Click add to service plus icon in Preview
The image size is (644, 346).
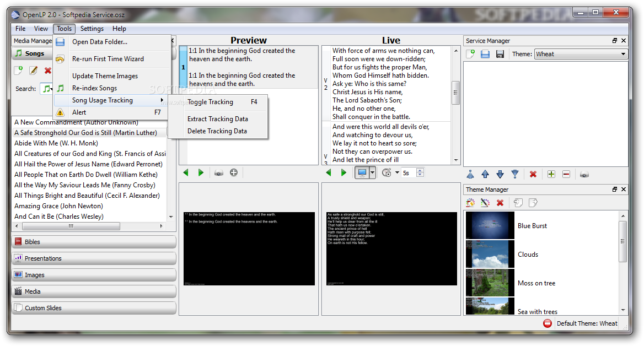tap(234, 173)
